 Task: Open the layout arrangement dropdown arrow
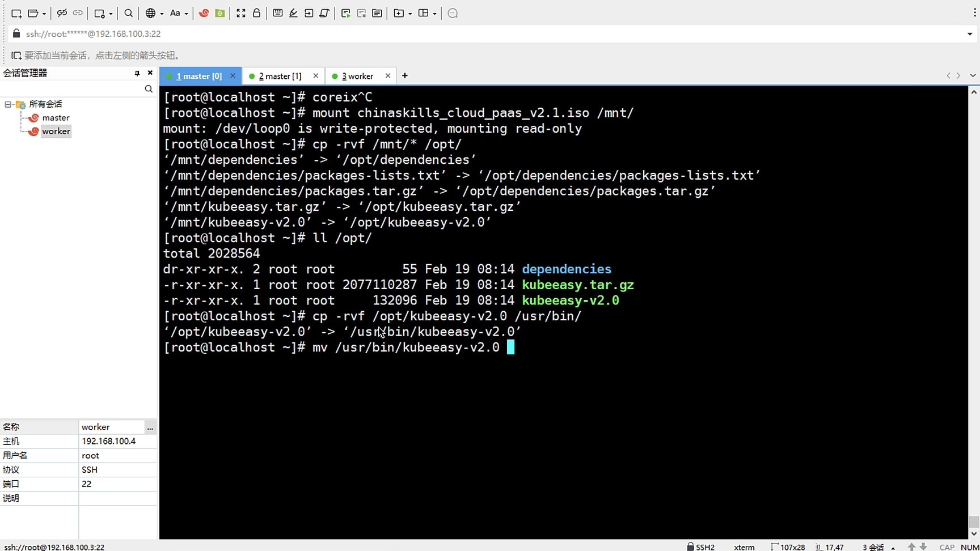(434, 14)
